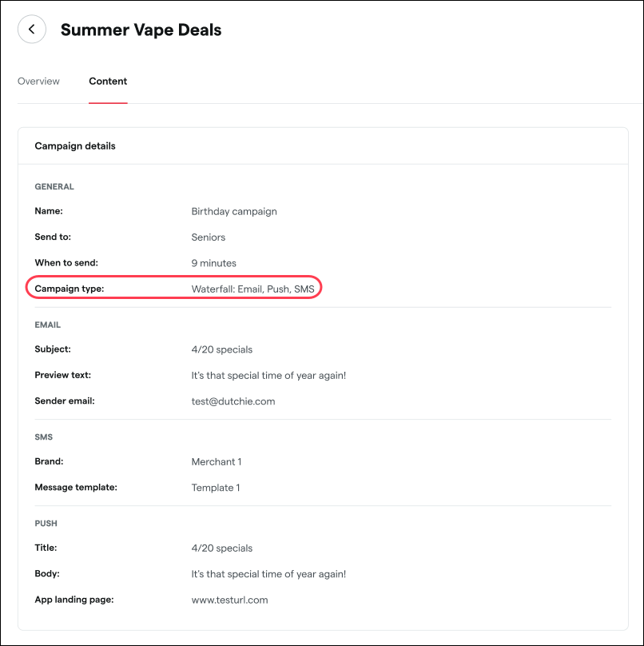The height and width of the screenshot is (646, 644).
Task: Open the www.testurl.com landing page link
Action: point(229,600)
